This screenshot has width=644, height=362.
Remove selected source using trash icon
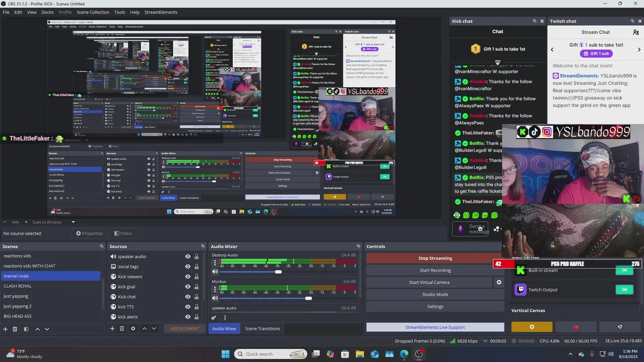pos(122,328)
